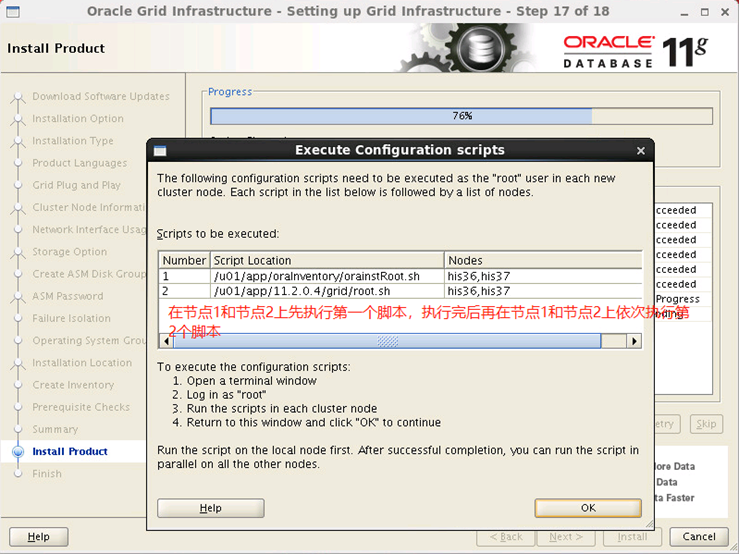Image resolution: width=739 pixels, height=554 pixels.
Task: Close the Execute Configuration scripts dialog
Action: 640,151
